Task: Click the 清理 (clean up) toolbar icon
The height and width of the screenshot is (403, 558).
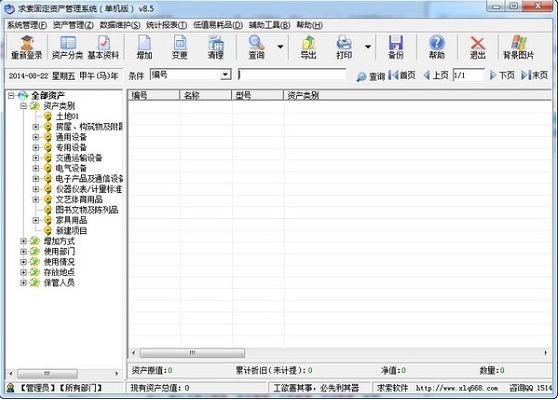Action: pyautogui.click(x=215, y=47)
